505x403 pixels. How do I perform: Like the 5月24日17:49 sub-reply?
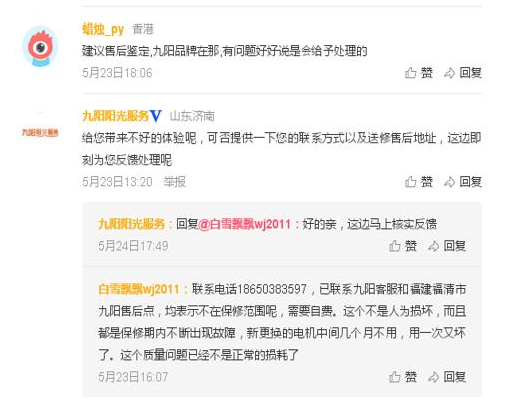point(394,246)
